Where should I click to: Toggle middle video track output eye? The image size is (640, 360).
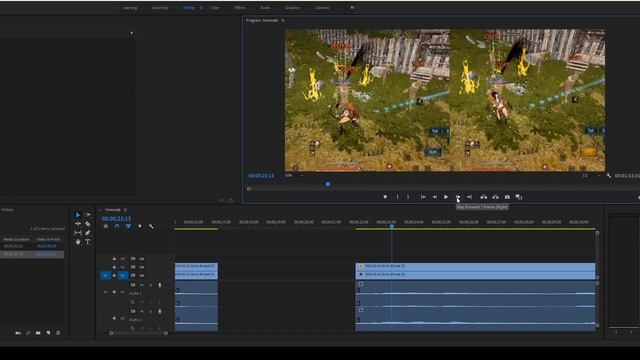(142, 267)
